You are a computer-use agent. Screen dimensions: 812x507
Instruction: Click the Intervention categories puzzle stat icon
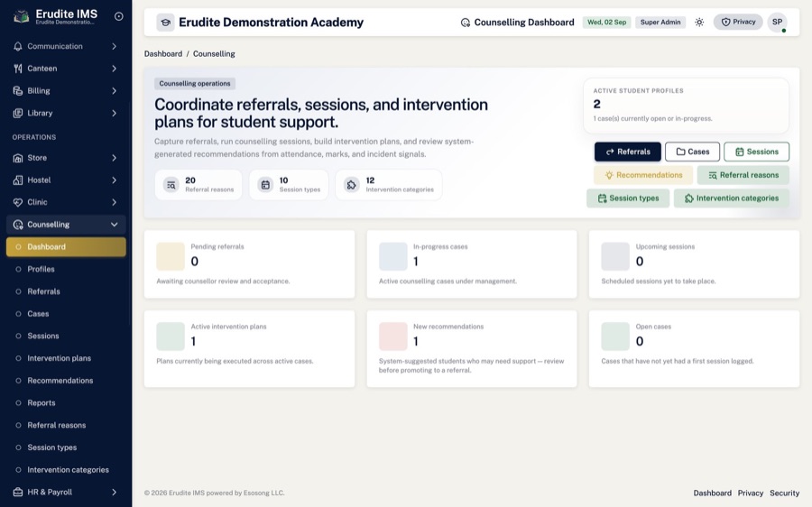pos(352,185)
